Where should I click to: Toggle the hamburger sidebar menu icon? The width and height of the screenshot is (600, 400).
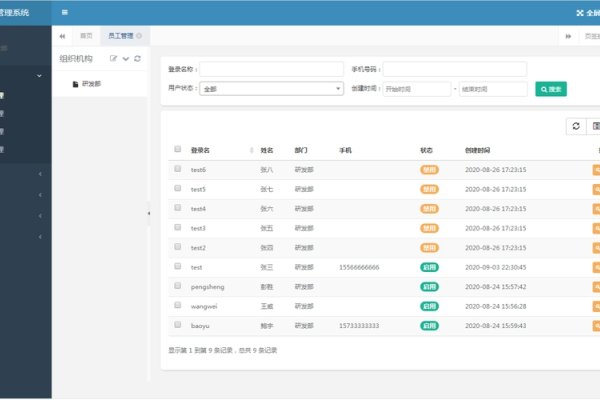pos(65,12)
